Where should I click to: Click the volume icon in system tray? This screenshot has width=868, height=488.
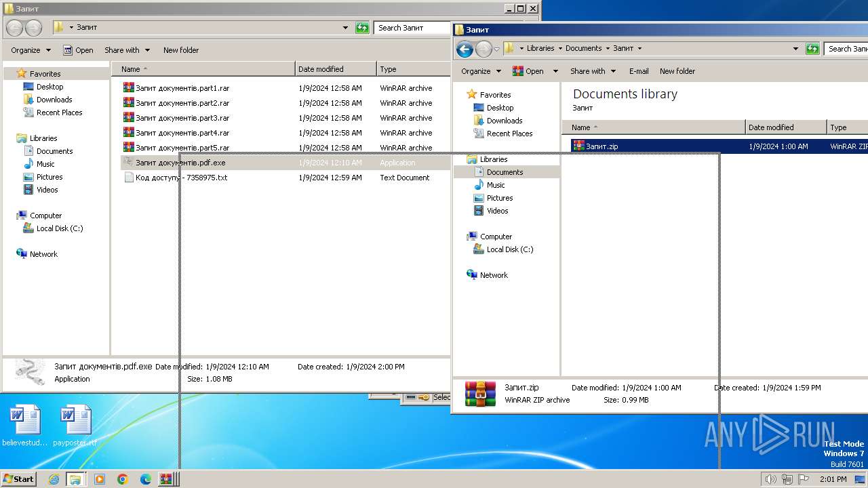(x=770, y=479)
